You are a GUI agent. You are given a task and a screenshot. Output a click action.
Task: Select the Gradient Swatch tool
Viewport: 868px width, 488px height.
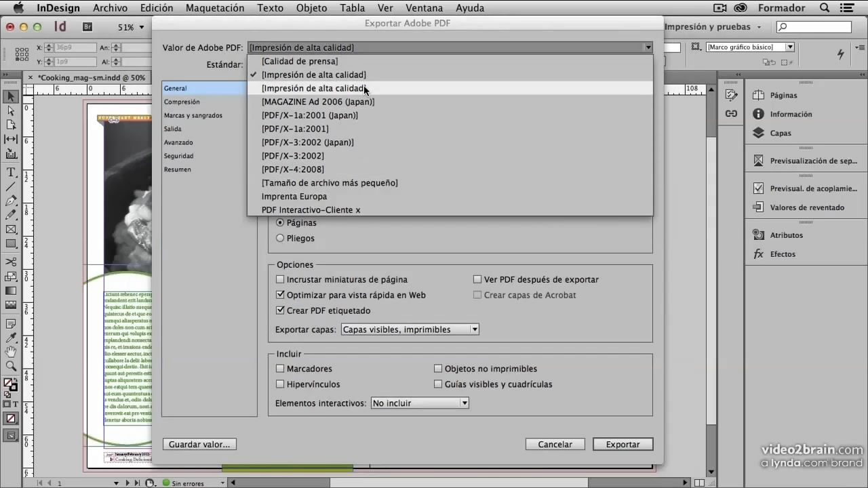click(11, 290)
